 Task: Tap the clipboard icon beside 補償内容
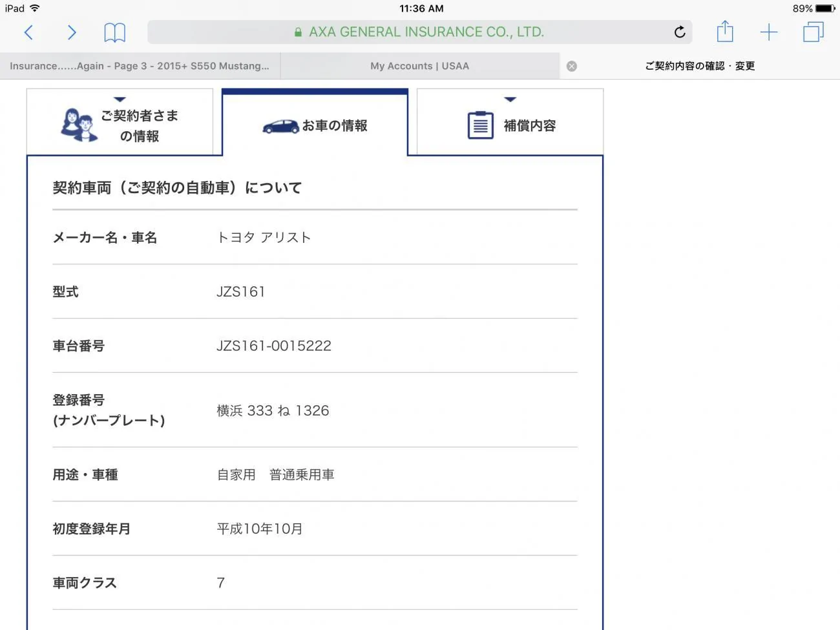[x=480, y=125]
